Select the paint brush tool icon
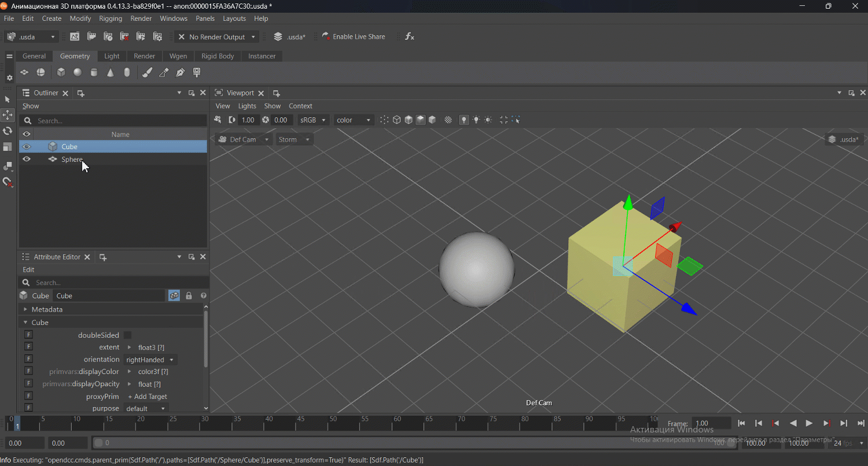This screenshot has width=868, height=466. click(148, 72)
